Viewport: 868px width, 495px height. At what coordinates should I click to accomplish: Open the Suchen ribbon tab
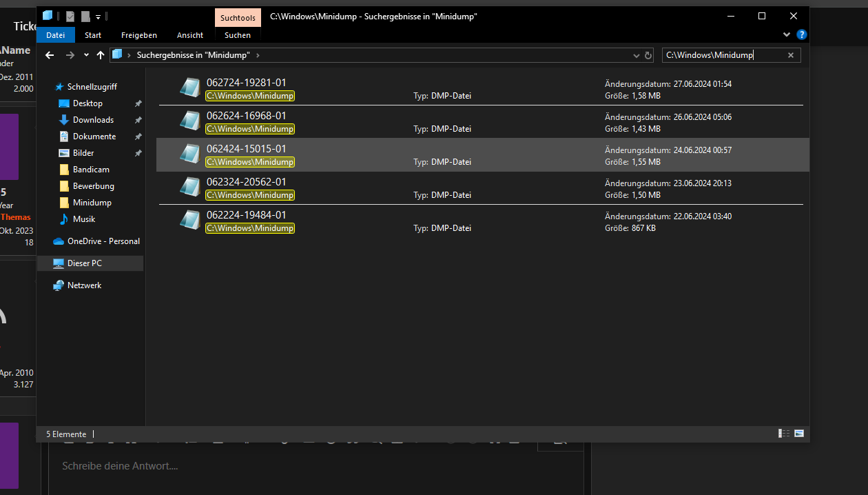tap(238, 35)
